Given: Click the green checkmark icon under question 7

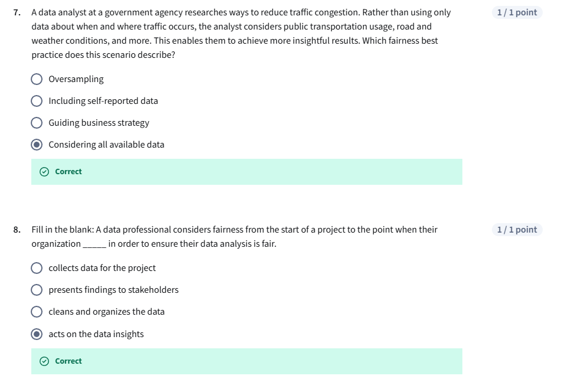Looking at the screenshot, I should tap(44, 172).
